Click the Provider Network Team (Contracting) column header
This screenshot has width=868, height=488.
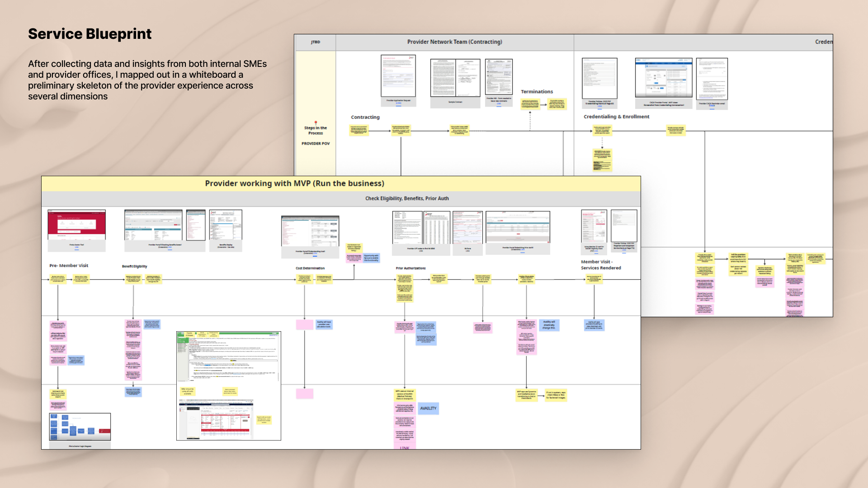454,42
